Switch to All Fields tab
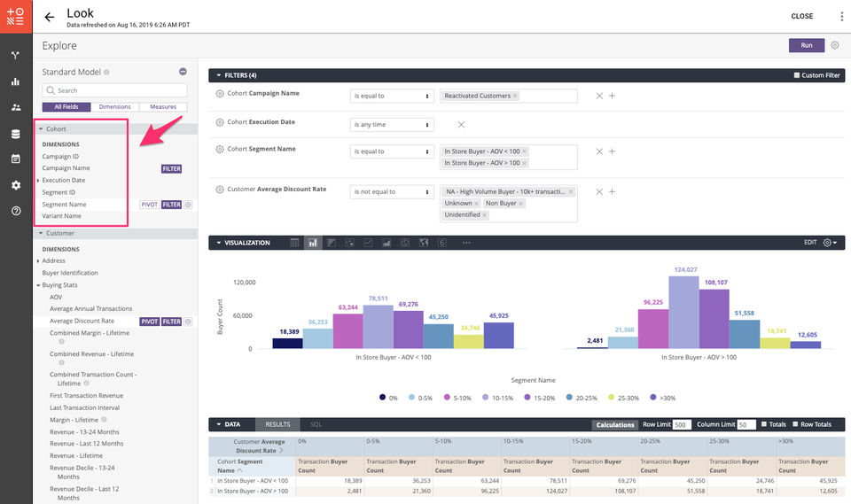The image size is (851, 504). (66, 107)
